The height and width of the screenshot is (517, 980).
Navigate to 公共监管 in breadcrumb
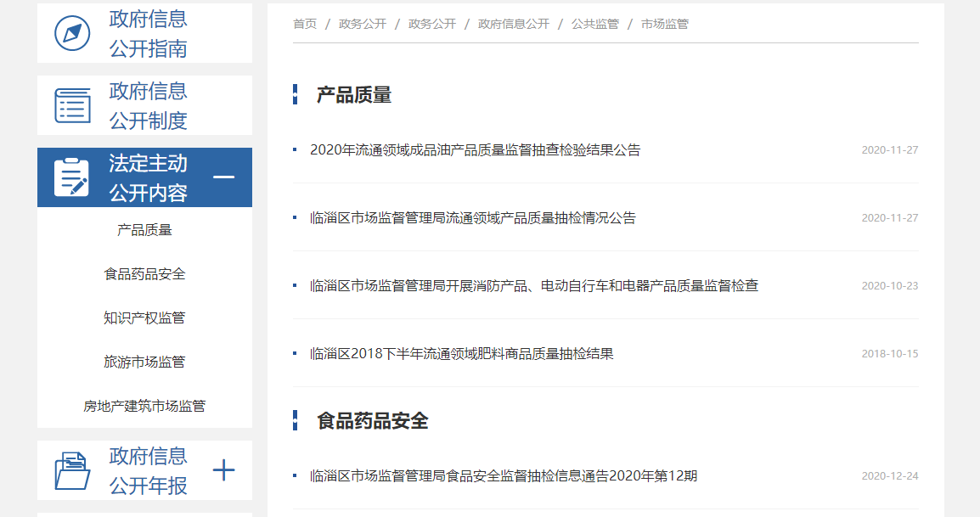click(594, 24)
